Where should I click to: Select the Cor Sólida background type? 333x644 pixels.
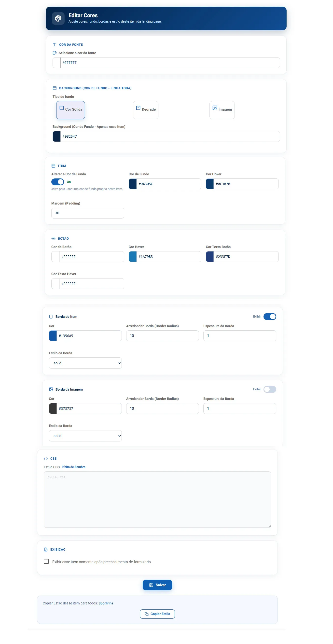click(x=70, y=110)
